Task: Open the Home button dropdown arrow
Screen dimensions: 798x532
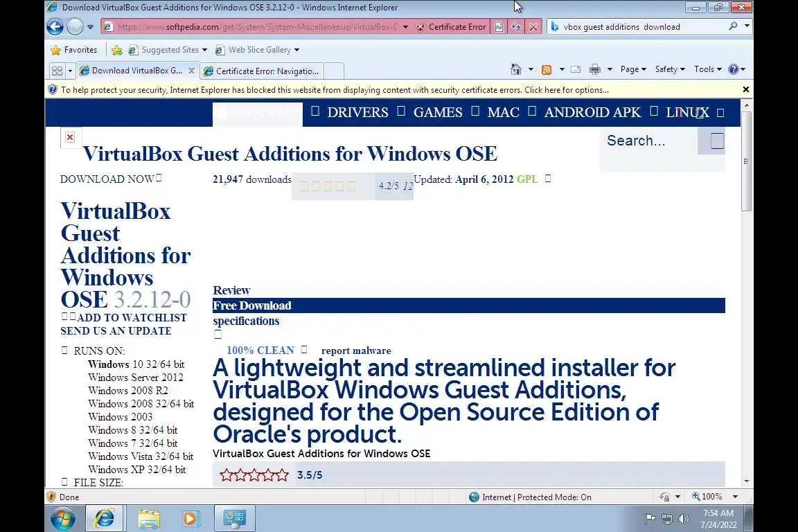Action: [531, 69]
